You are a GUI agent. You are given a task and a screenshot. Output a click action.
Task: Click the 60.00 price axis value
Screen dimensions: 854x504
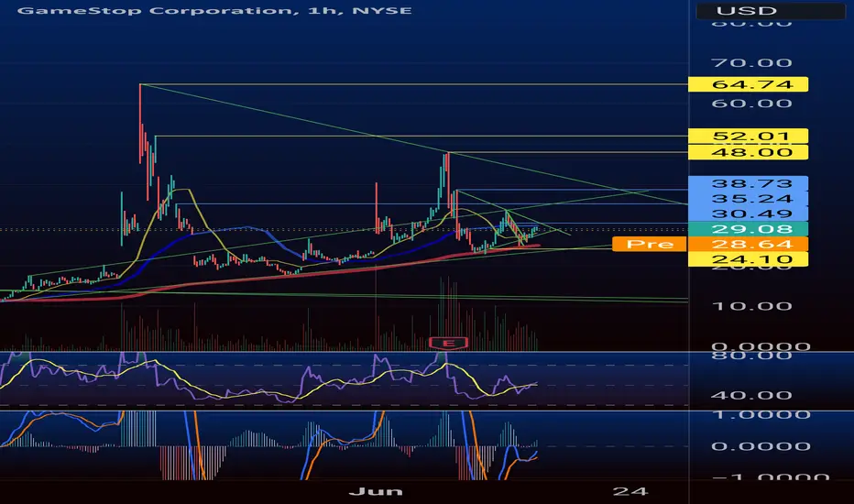(x=751, y=104)
